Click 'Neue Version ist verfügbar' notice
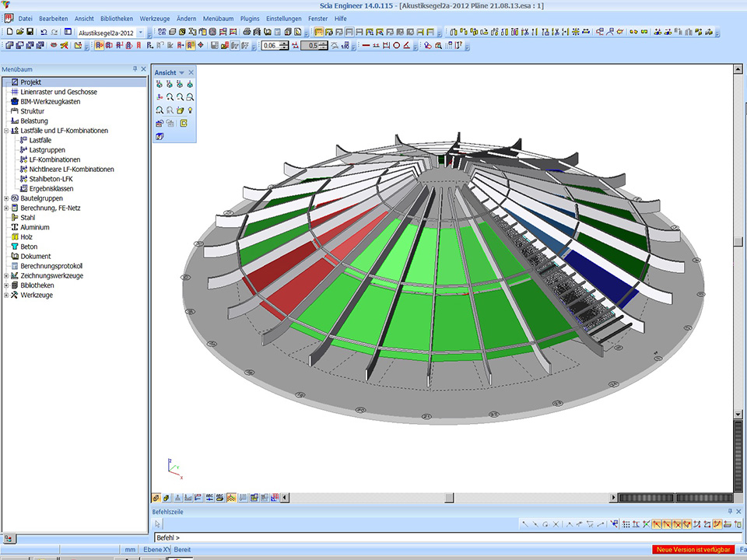 pos(692,550)
